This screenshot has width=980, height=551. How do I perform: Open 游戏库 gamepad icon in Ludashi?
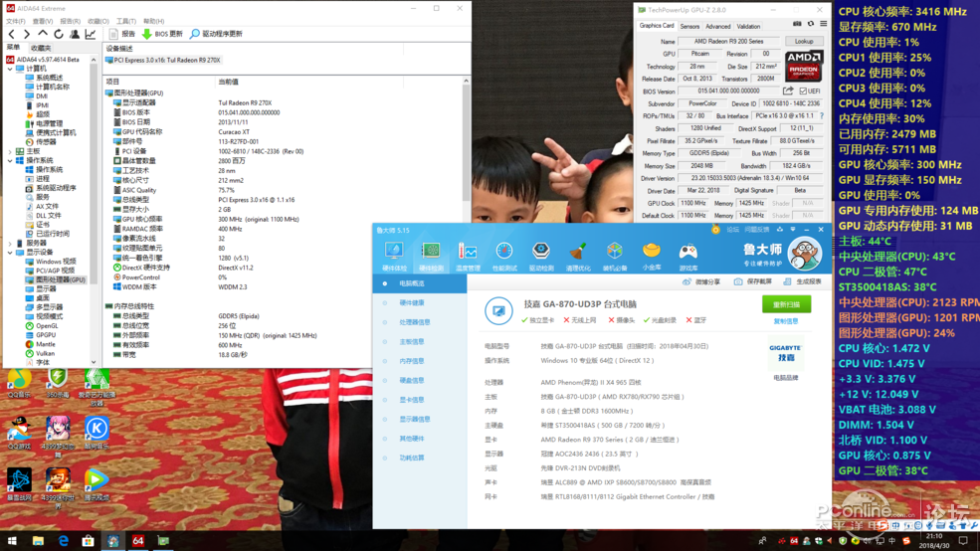(x=688, y=257)
